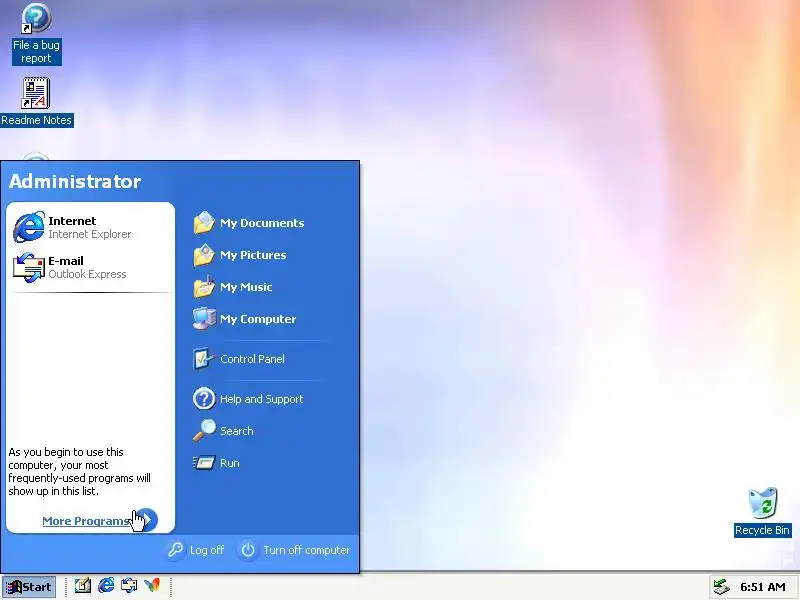Open the File a bug report desktop shortcut
Image resolution: width=800 pixels, height=600 pixels.
(x=36, y=34)
